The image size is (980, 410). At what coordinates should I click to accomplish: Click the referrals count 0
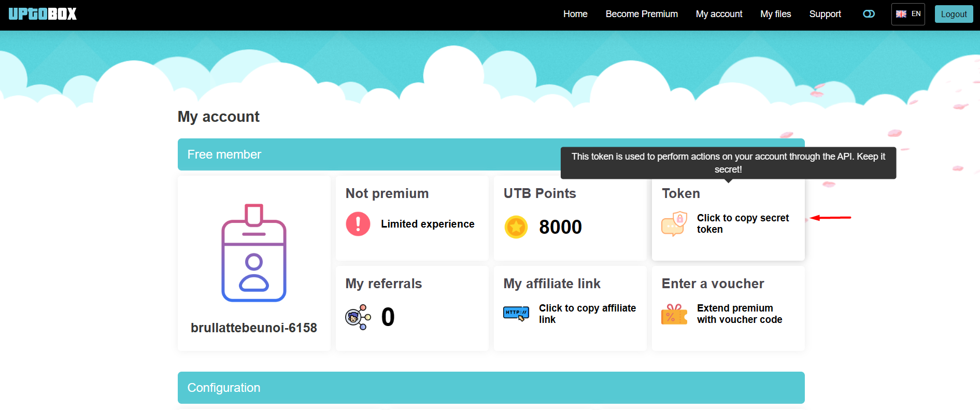388,317
